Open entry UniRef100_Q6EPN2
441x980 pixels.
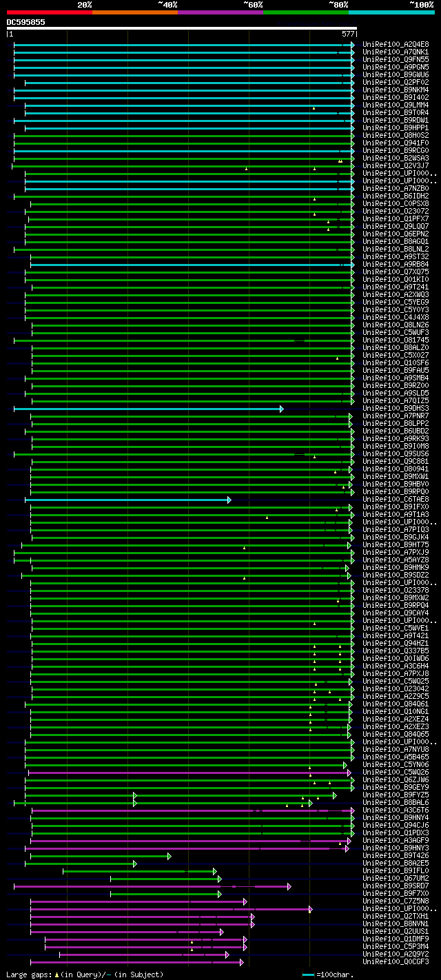pos(396,234)
